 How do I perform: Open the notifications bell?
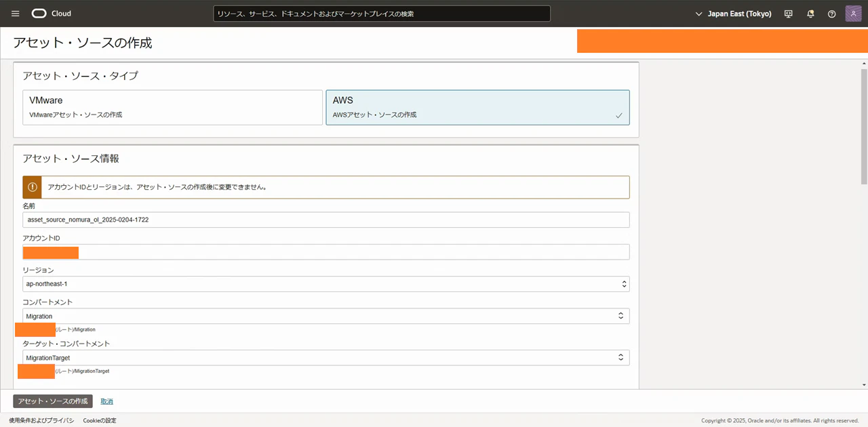810,14
